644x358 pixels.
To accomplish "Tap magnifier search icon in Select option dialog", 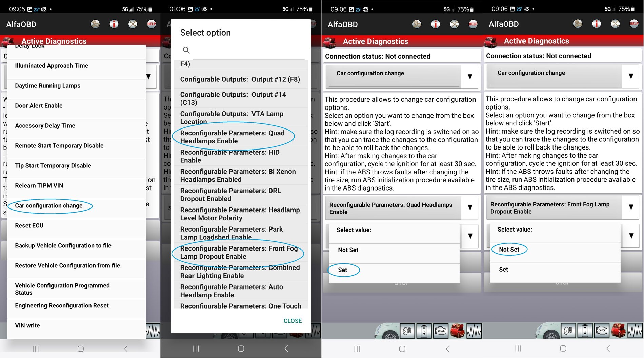I will [186, 50].
